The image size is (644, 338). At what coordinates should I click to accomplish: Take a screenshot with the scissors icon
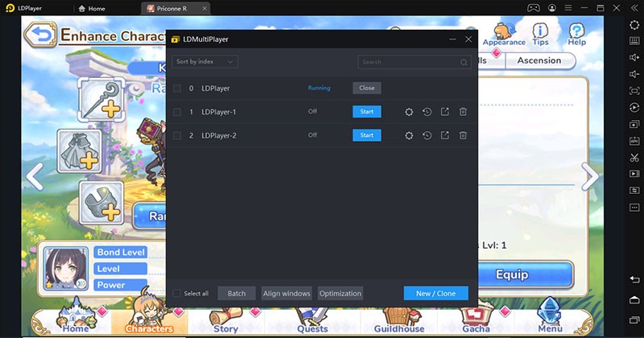(634, 157)
